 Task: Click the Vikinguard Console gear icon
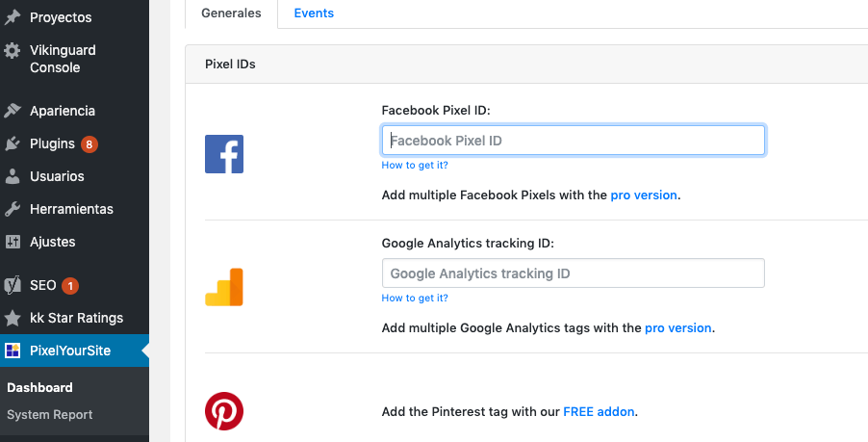pos(13,50)
